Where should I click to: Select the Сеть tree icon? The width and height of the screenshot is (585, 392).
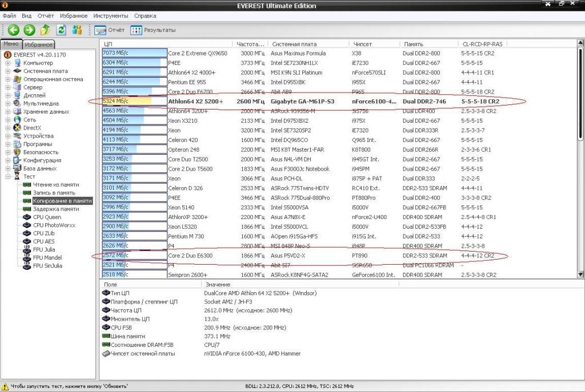click(x=18, y=120)
